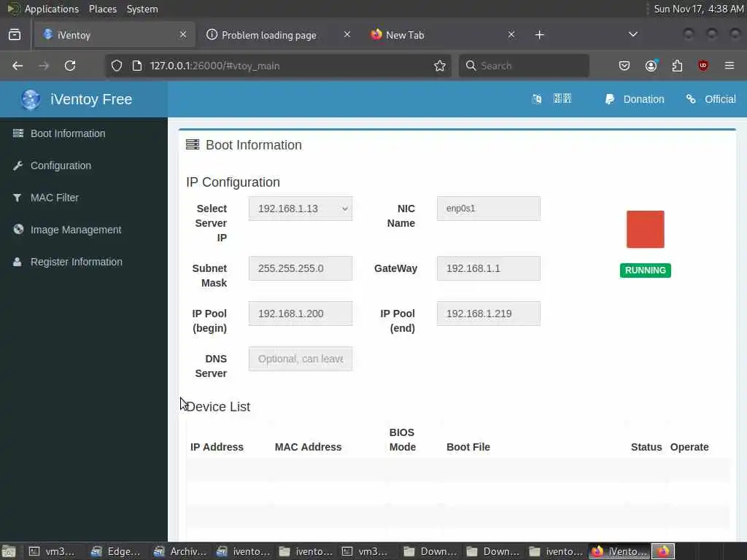
Task: Click the Official link in header
Action: point(711,99)
